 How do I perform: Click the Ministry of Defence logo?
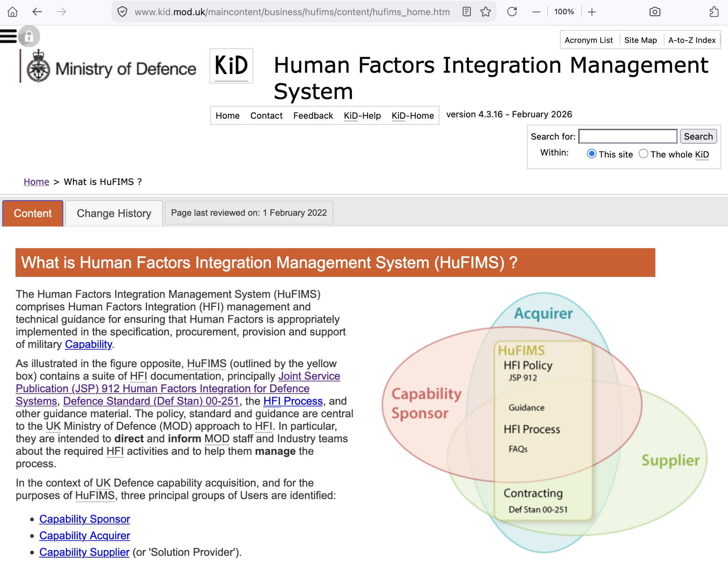108,67
